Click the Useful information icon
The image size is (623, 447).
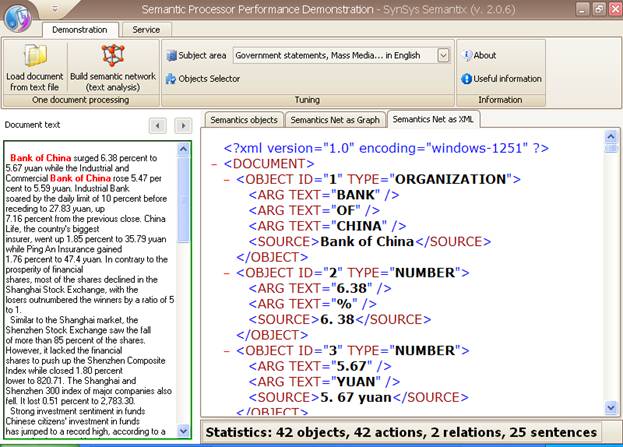click(x=466, y=79)
